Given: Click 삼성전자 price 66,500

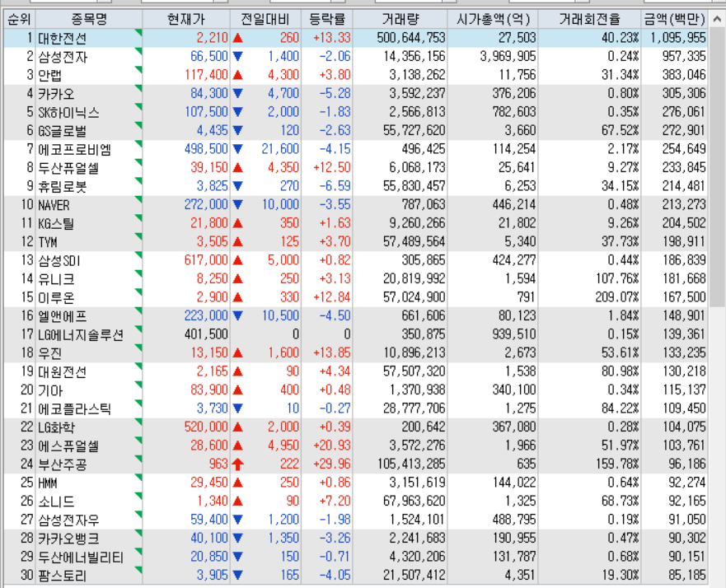Looking at the screenshot, I should (x=209, y=57).
